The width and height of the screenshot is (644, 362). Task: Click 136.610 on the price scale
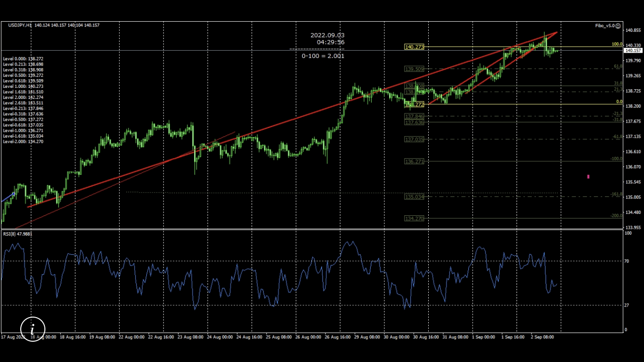[x=633, y=152]
